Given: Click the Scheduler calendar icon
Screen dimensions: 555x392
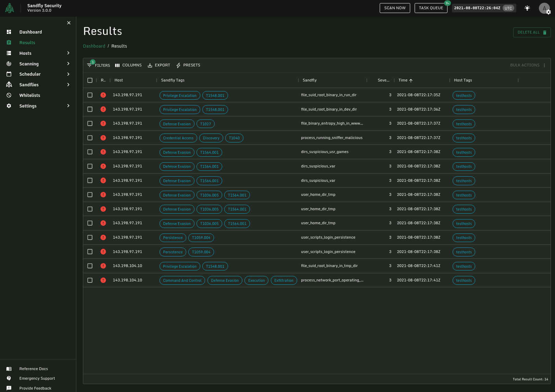Looking at the screenshot, I should [x=9, y=74].
